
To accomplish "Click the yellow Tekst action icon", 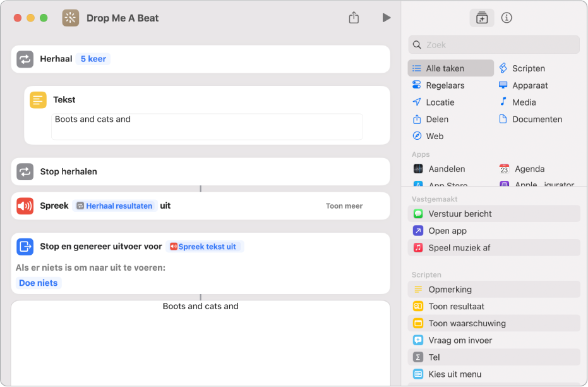I will 39,100.
